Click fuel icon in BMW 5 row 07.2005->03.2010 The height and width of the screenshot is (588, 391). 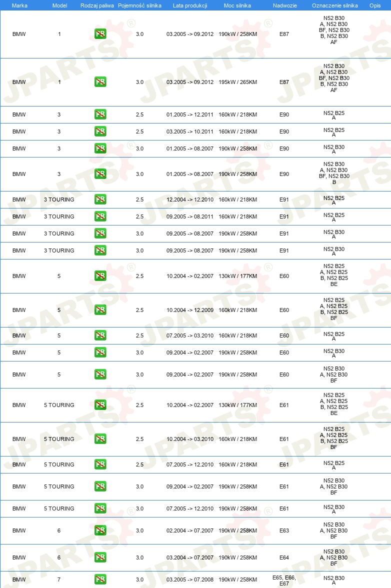[100, 335]
